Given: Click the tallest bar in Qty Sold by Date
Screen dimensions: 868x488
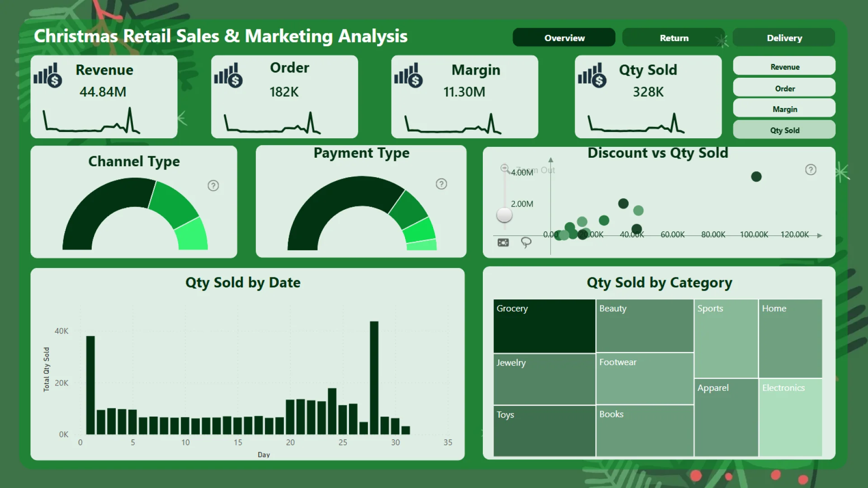Looking at the screenshot, I should point(375,375).
